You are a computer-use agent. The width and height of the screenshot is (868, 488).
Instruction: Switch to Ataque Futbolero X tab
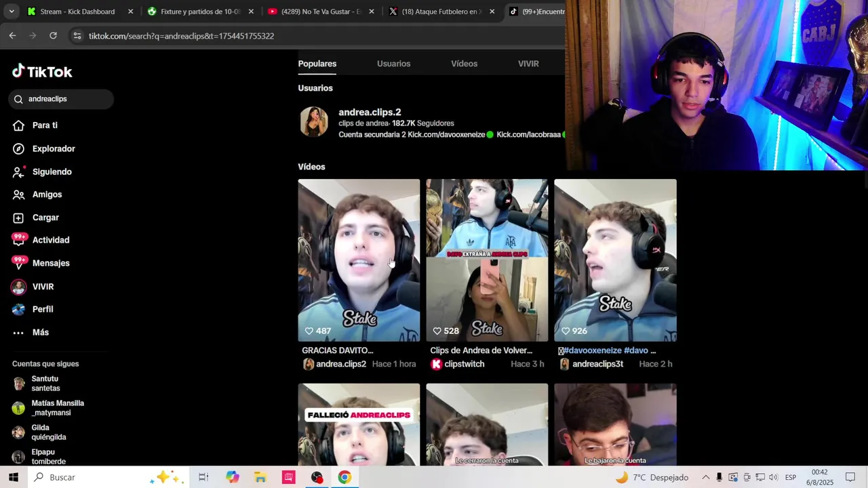441,12
